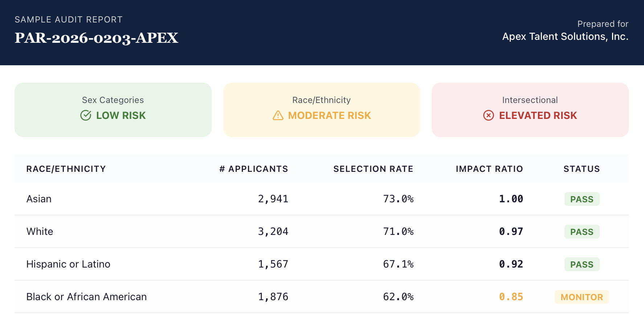Click the 0.85 impact ratio value
This screenshot has width=644, height=327.
coord(511,297)
